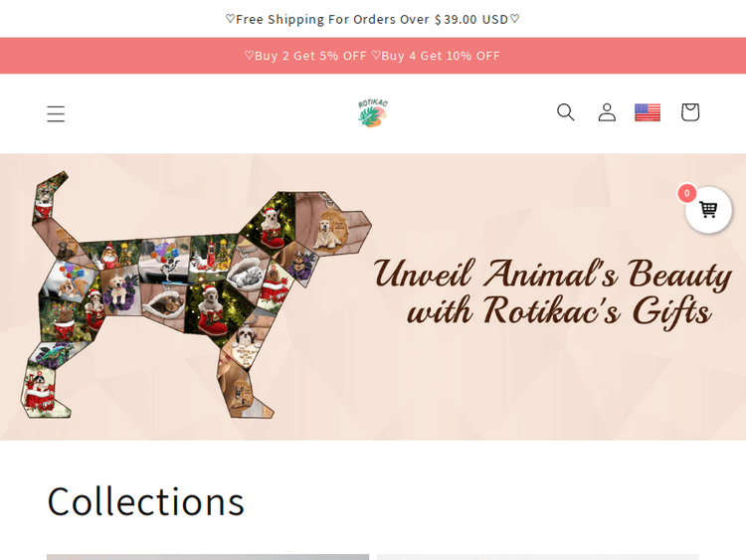Open the second collection thumbnail on right
The width and height of the screenshot is (746, 560).
pyautogui.click(x=538, y=557)
